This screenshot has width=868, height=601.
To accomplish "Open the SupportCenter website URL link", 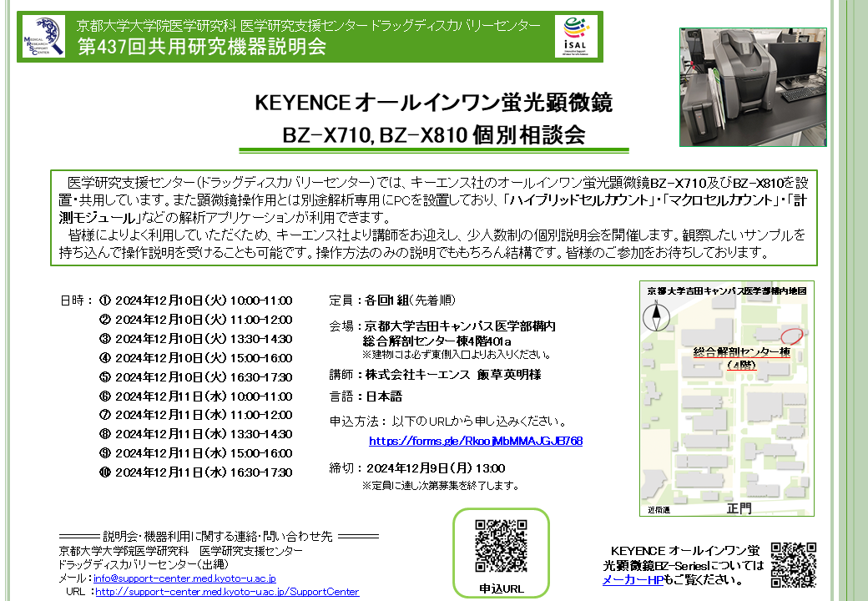I will pyautogui.click(x=227, y=592).
